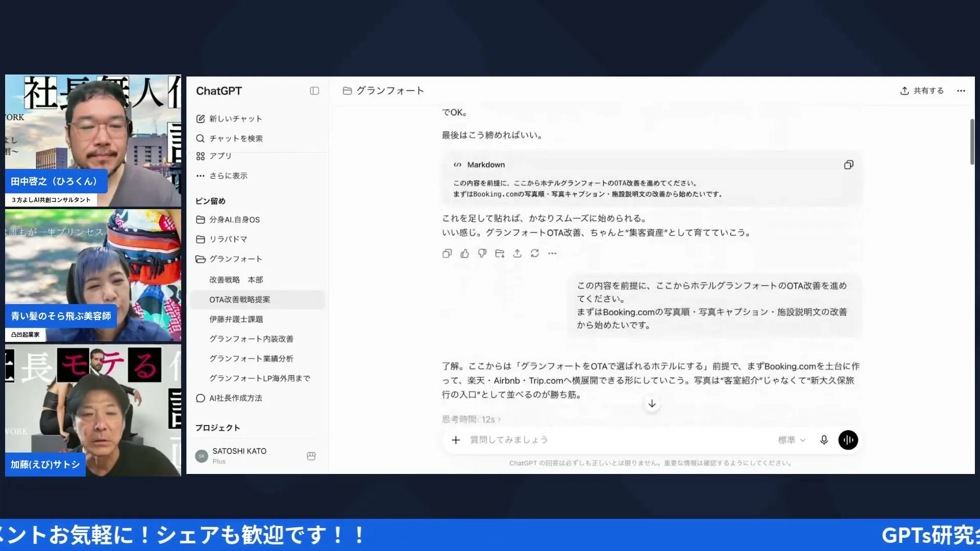Copy the Markdown code block
Image resolution: width=980 pixels, height=551 pixels.
tap(848, 165)
